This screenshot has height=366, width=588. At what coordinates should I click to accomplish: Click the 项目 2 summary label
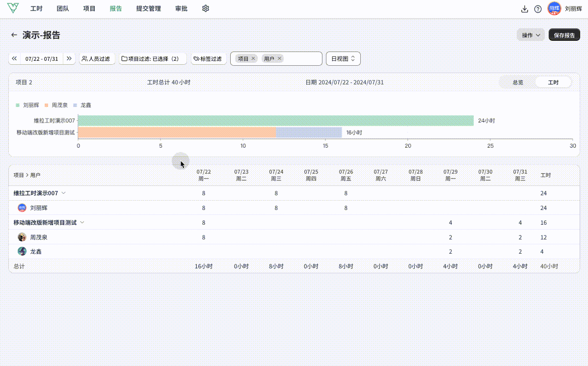24,82
